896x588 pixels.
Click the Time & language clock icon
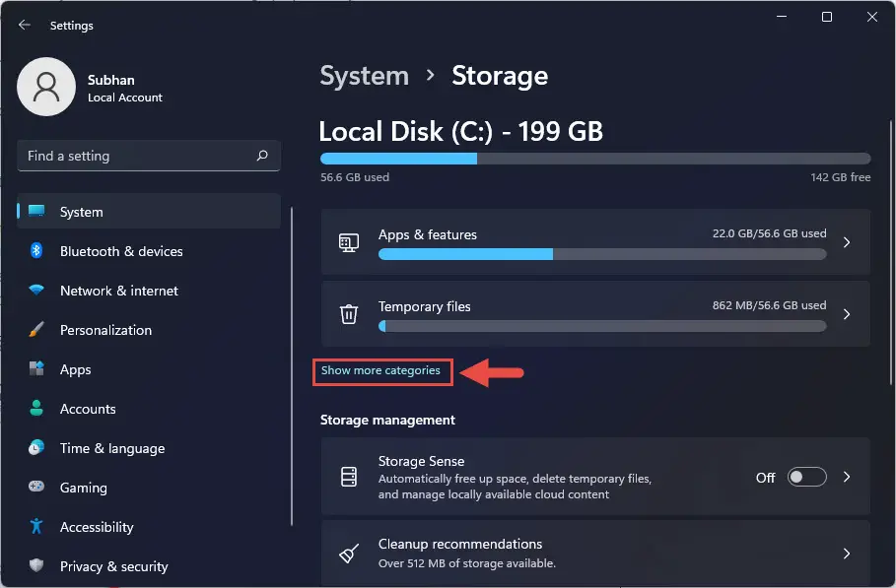(x=36, y=447)
